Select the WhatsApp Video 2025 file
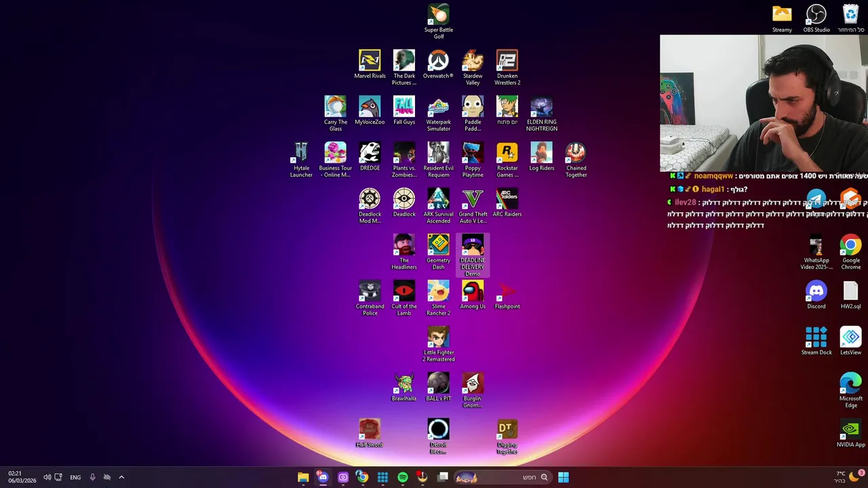 [x=816, y=252]
